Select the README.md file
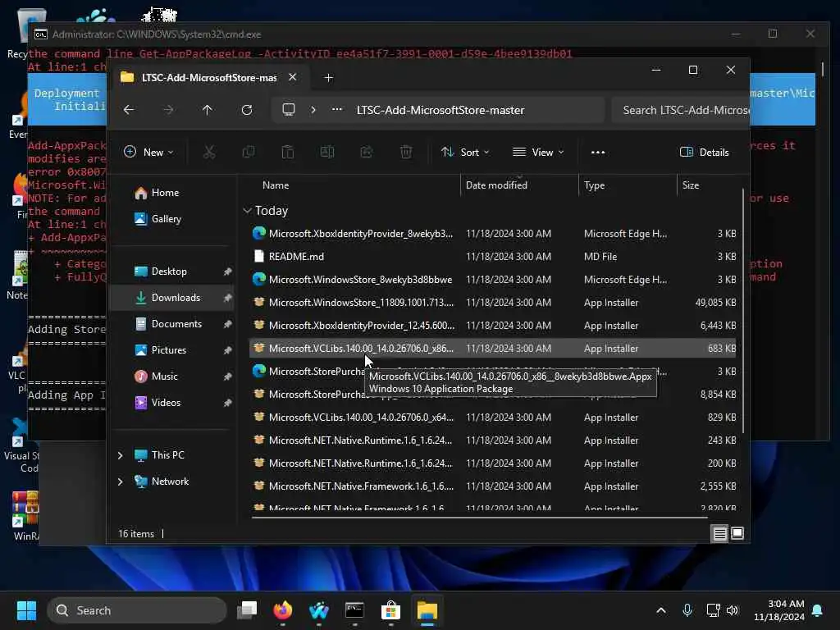 493,257
